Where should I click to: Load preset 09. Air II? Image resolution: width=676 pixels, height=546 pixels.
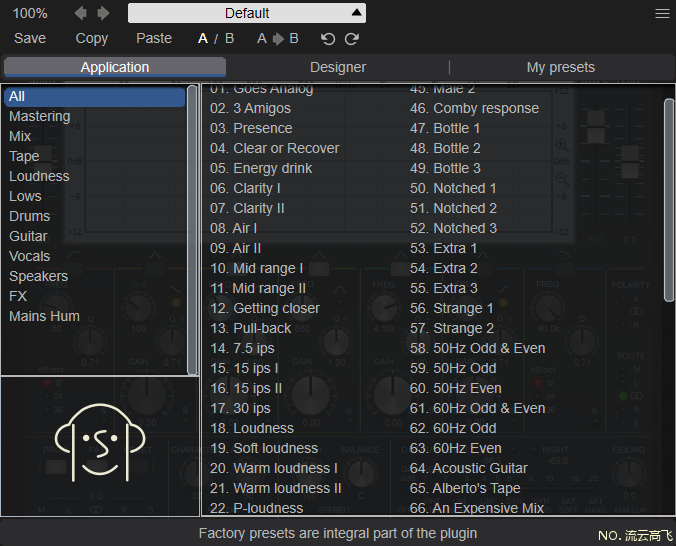[235, 248]
